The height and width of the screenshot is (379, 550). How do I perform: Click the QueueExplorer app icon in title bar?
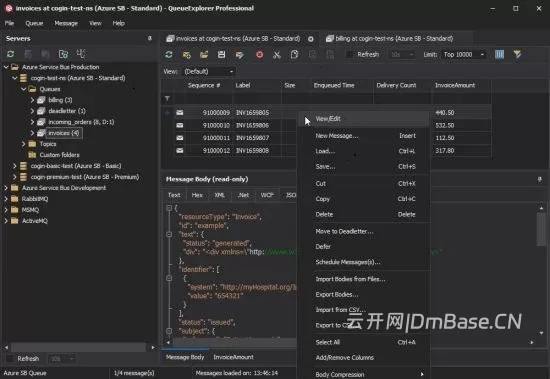(x=9, y=8)
